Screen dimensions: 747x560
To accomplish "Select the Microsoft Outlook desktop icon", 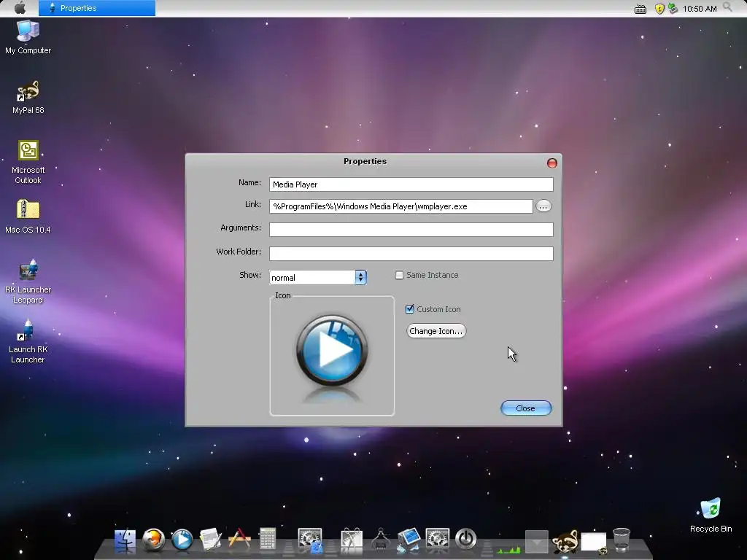I will [28, 162].
